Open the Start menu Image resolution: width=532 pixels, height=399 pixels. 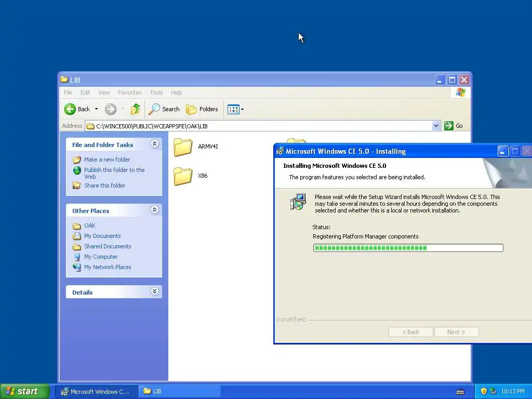tap(25, 391)
